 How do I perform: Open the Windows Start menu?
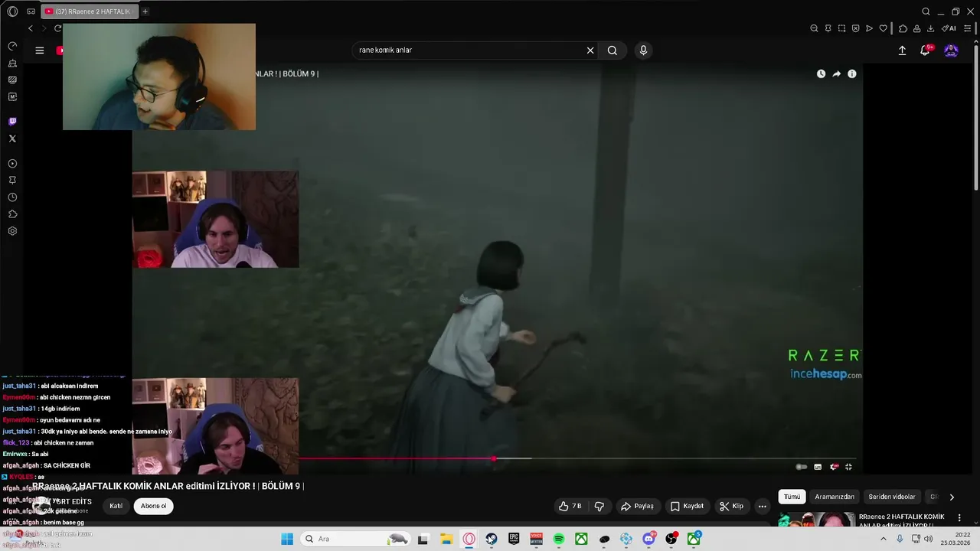point(287,539)
